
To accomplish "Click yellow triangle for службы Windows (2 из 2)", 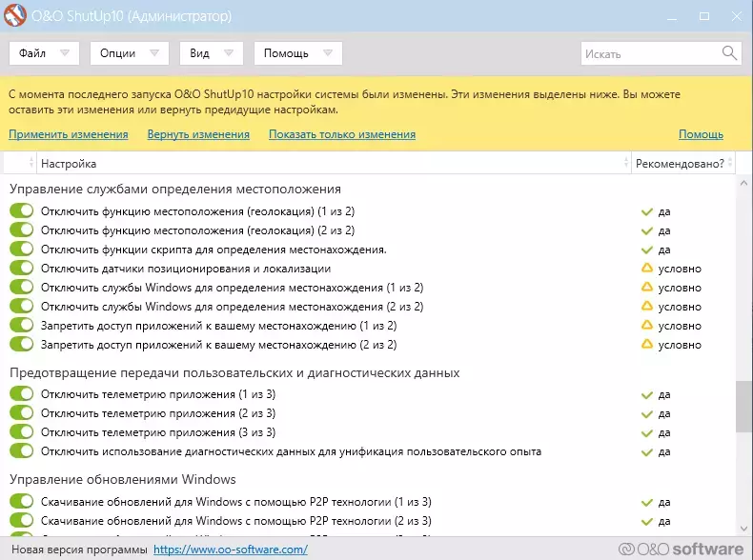I will [647, 306].
